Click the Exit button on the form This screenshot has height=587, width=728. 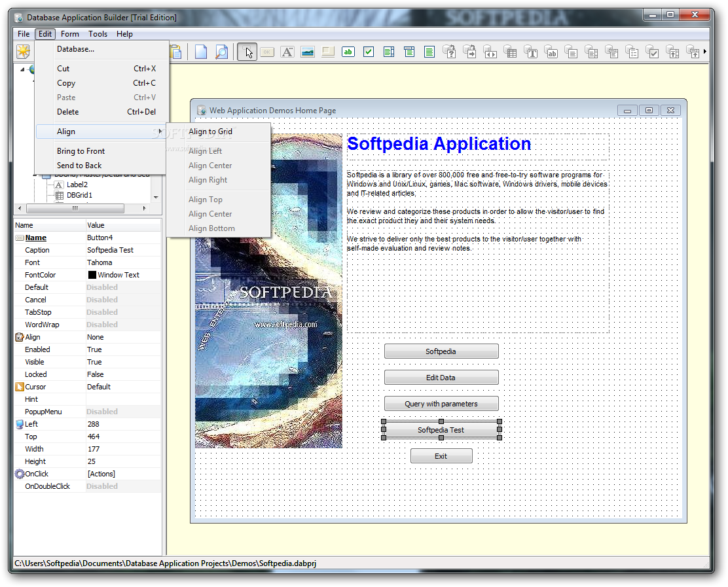[441, 456]
